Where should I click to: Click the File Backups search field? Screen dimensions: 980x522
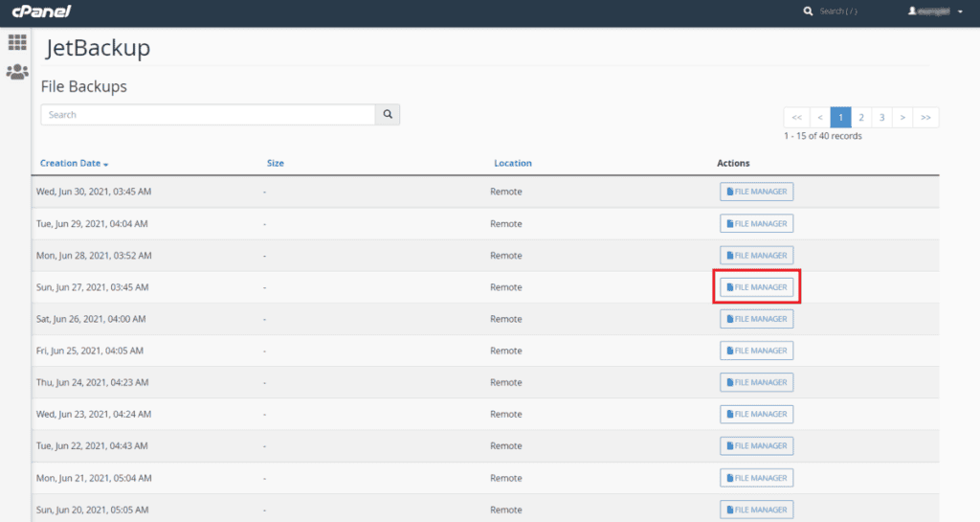click(208, 114)
